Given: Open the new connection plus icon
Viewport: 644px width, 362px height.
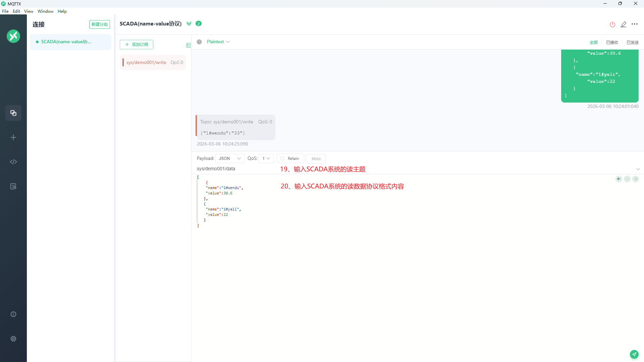Looking at the screenshot, I should 13,137.
